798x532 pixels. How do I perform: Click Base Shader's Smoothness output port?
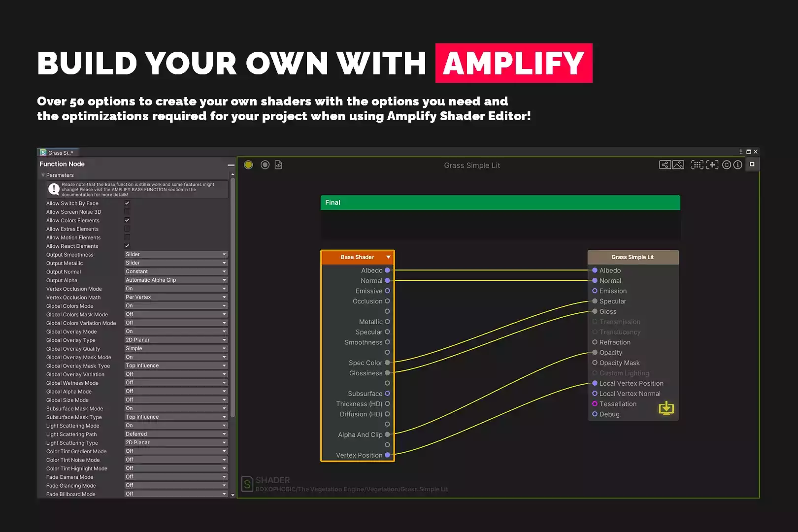[387, 342]
